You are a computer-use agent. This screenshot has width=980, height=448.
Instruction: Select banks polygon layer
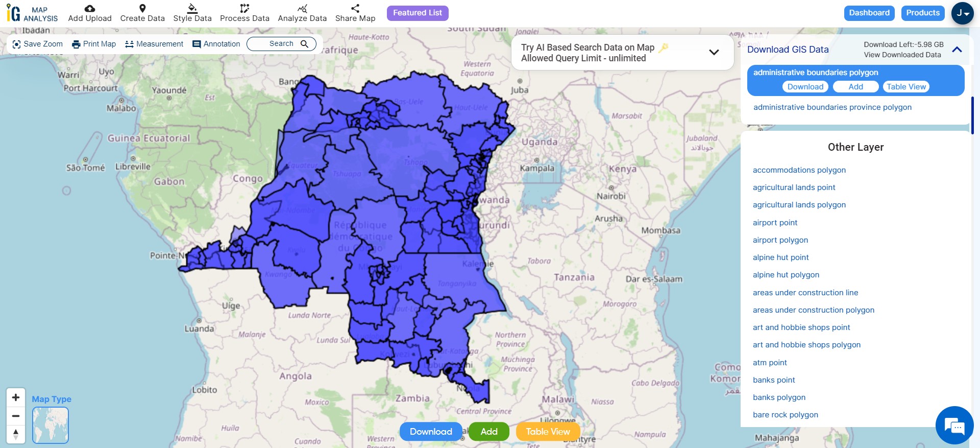pos(779,397)
